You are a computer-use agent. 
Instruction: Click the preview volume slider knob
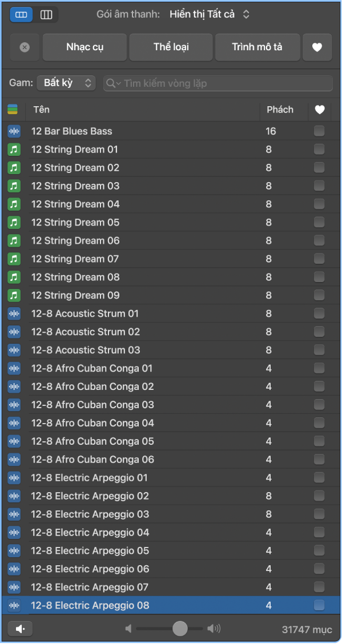pyautogui.click(x=180, y=629)
